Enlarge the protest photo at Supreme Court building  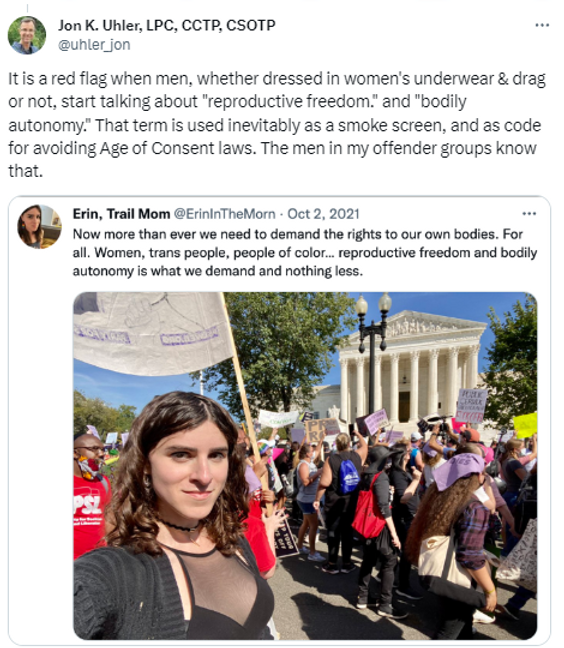click(305, 466)
